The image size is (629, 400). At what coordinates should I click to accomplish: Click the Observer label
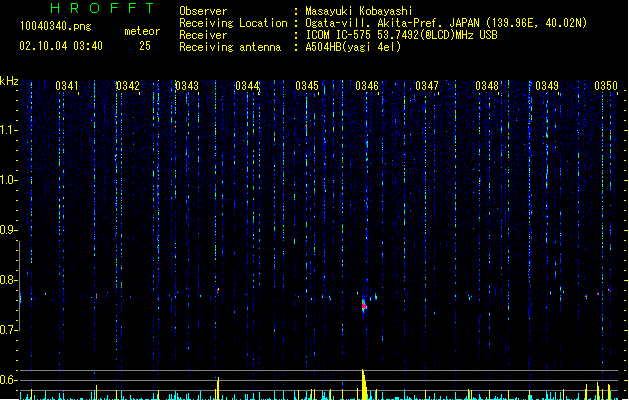pos(203,11)
